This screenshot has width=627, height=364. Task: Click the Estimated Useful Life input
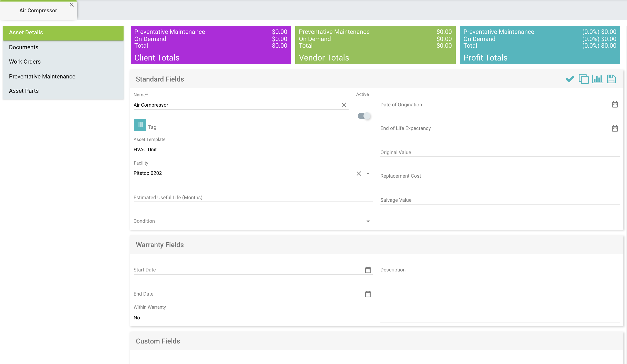point(252,197)
